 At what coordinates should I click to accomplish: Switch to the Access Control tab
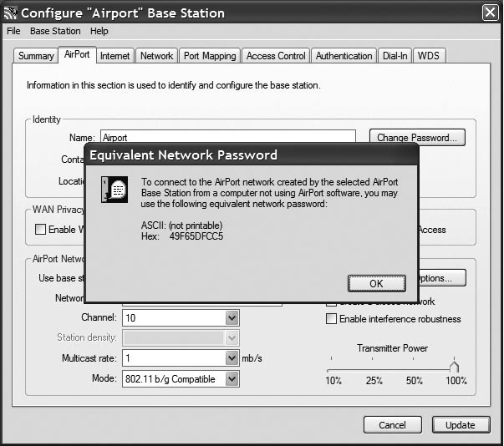[x=276, y=56]
